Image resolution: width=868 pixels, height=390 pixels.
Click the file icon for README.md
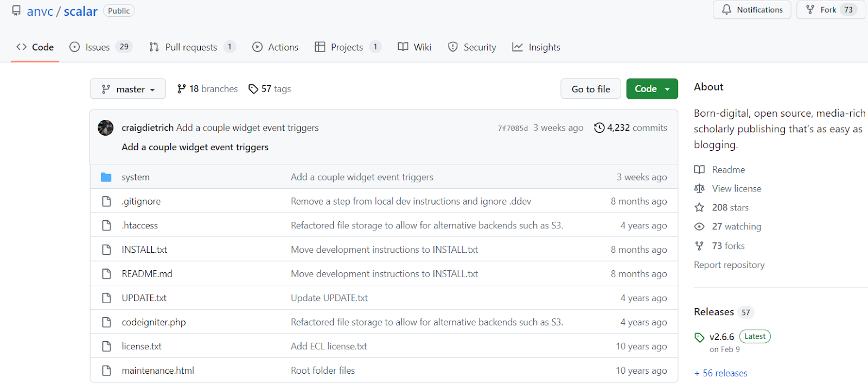[106, 274]
